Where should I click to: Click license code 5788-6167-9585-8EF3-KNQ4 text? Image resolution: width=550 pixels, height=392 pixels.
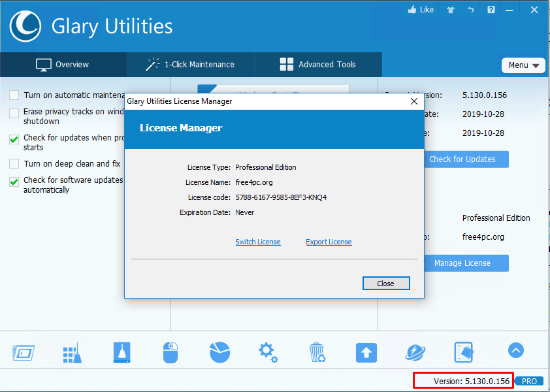tap(281, 197)
